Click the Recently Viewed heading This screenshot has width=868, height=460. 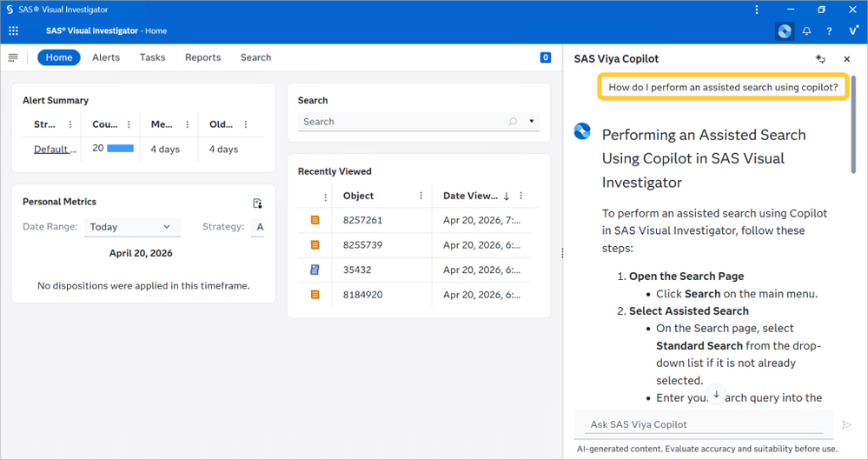[x=335, y=171]
